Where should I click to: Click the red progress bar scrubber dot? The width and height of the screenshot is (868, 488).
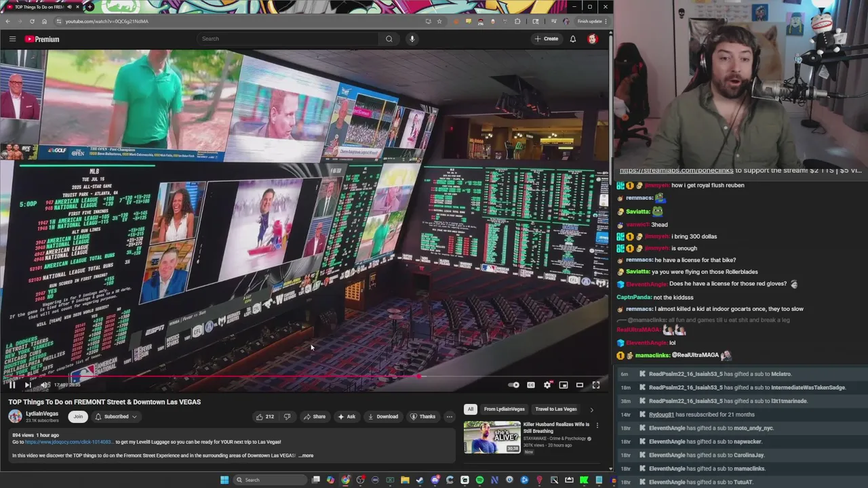(x=420, y=376)
